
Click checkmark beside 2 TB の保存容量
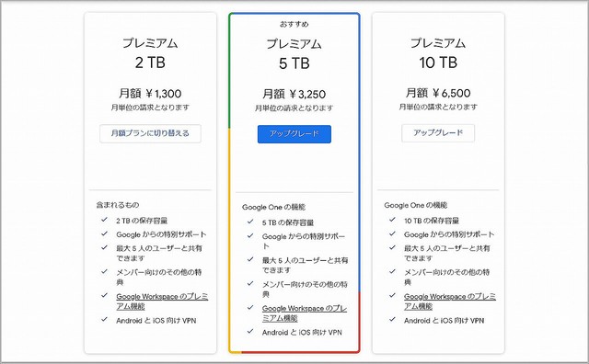click(x=104, y=220)
